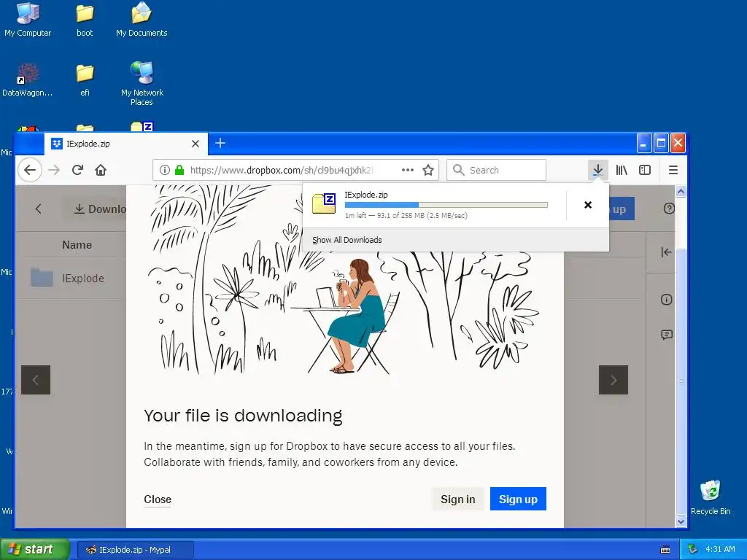Click the network tray icon
This screenshot has width=747, height=560.
coord(693,549)
